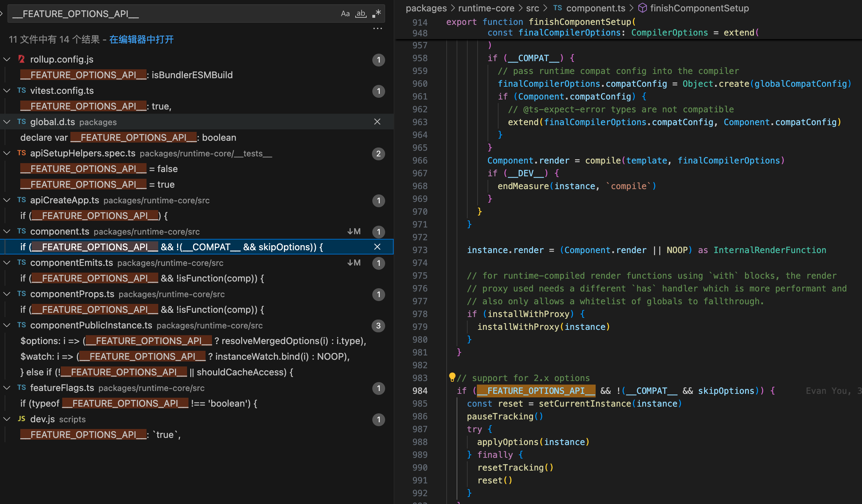Open match 'isBundlerESMBuild' in rollup.config.js
Viewport: 862px width, 504px height.
126,75
